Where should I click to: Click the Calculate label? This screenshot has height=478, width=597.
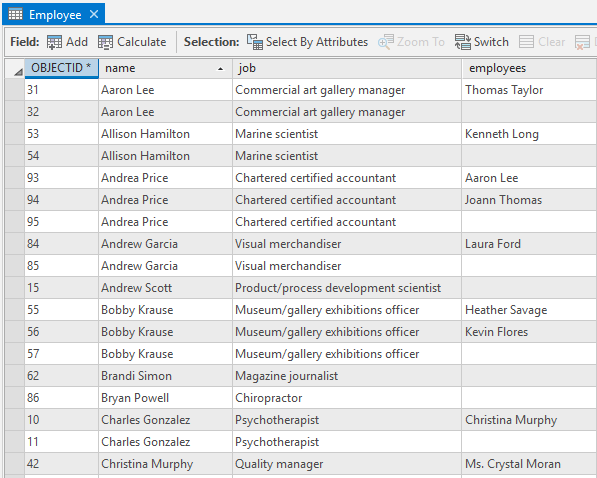(x=142, y=42)
